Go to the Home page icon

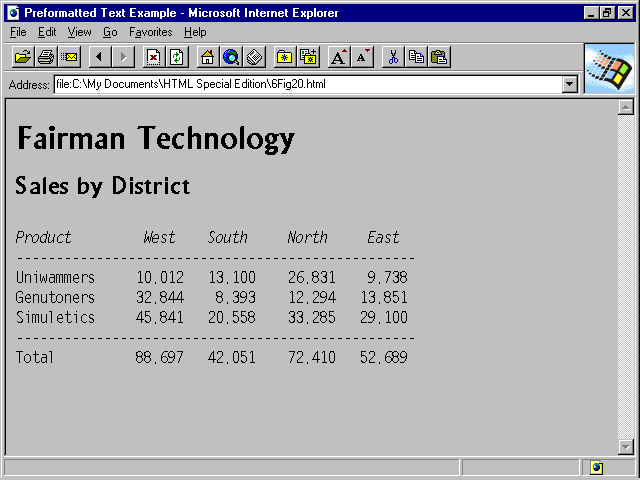coord(207,57)
